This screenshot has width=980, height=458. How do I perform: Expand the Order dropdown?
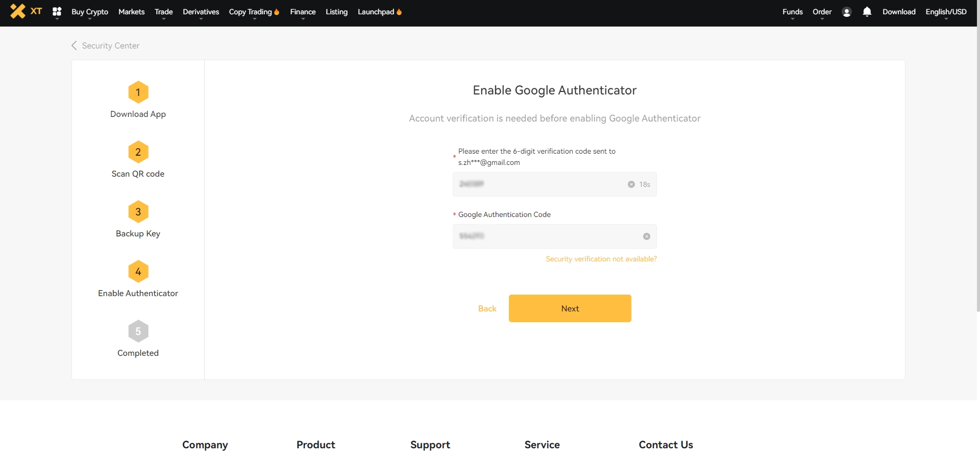coord(822,12)
